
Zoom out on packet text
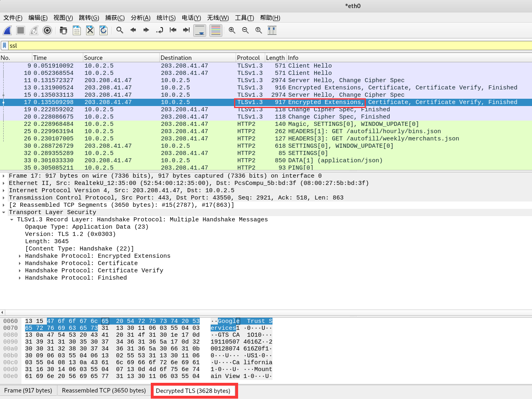click(x=245, y=30)
